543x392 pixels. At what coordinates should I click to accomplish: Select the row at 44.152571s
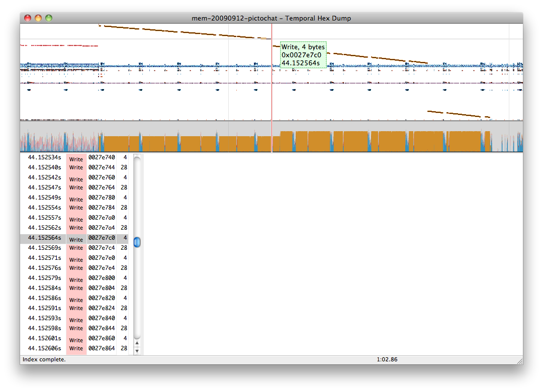pos(74,258)
